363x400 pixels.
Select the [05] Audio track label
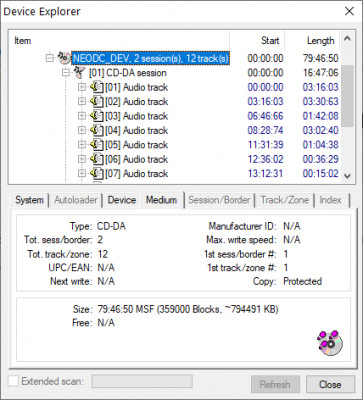pos(137,145)
